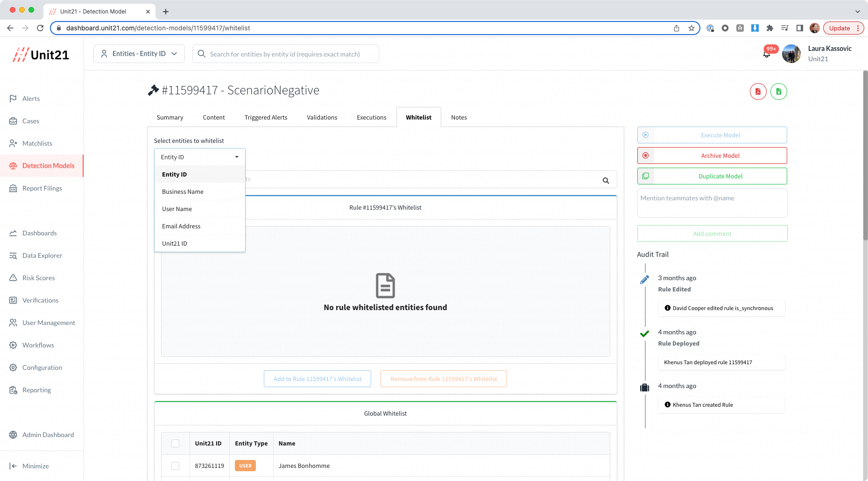Open a new browser tab
This screenshot has width=868, height=481.
click(166, 12)
